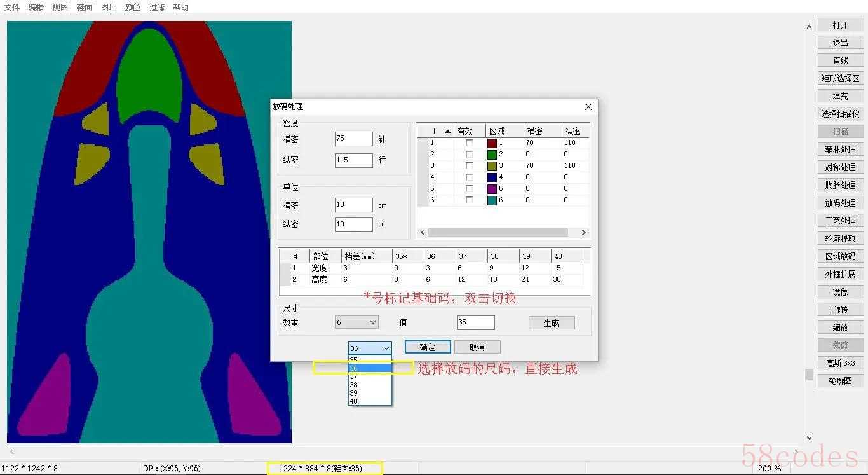Click the 生成 button
The width and height of the screenshot is (868, 475).
point(551,323)
